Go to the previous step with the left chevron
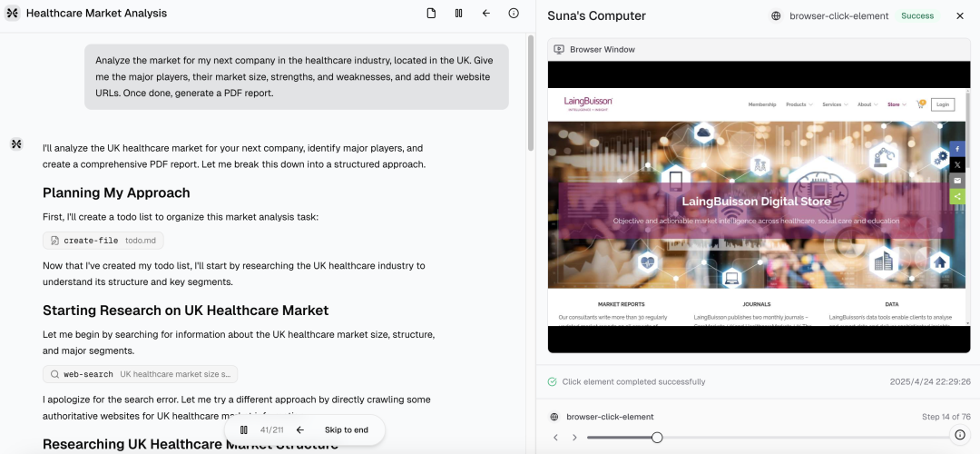980x454 pixels. click(x=555, y=438)
